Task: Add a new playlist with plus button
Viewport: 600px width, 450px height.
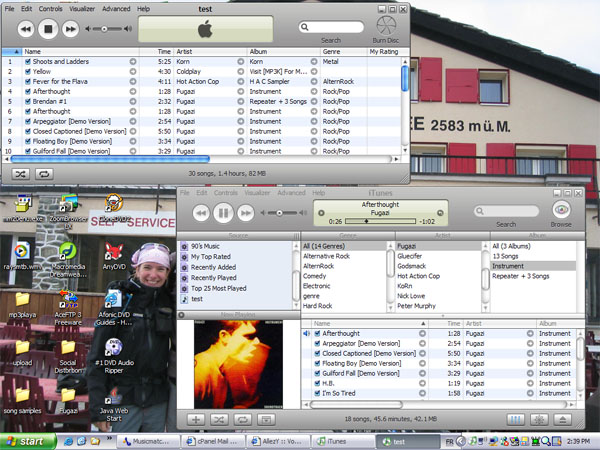Action: (x=196, y=420)
